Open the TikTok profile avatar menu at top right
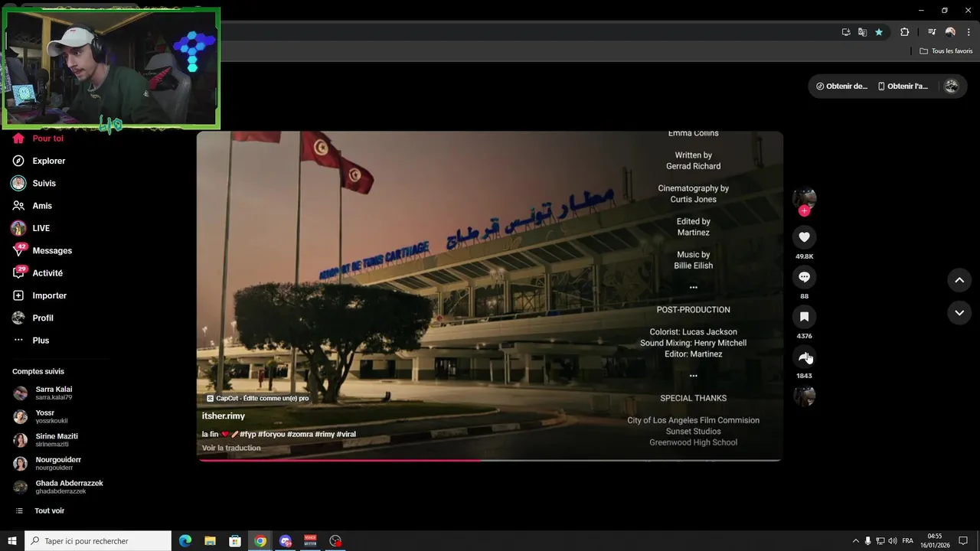 [x=952, y=86]
